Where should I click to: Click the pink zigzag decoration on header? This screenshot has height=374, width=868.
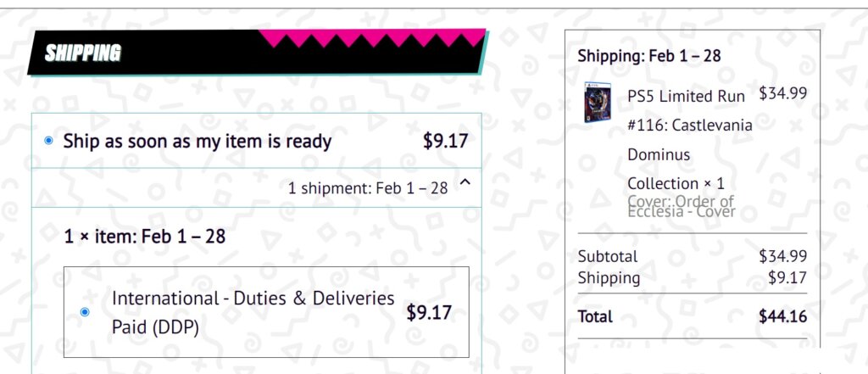click(372, 38)
